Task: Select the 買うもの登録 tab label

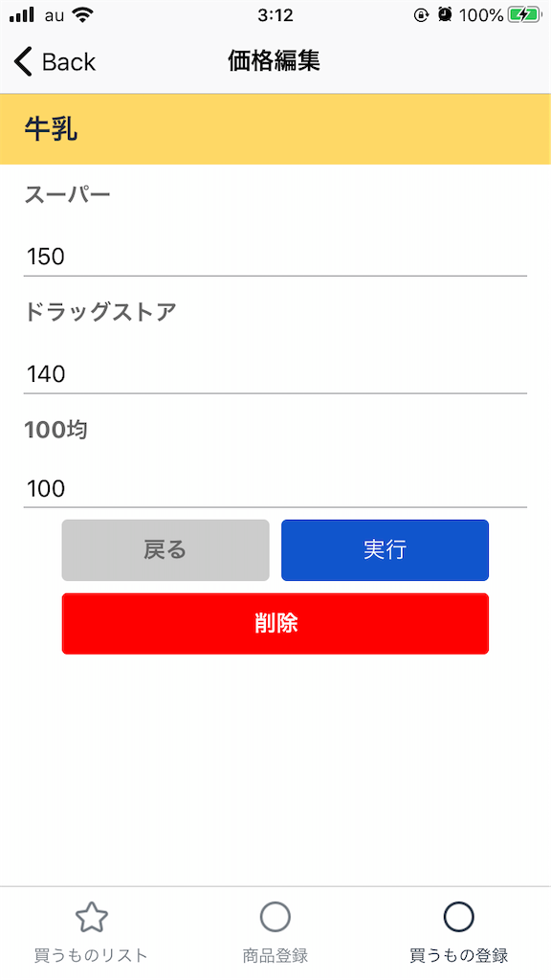Action: (x=460, y=954)
